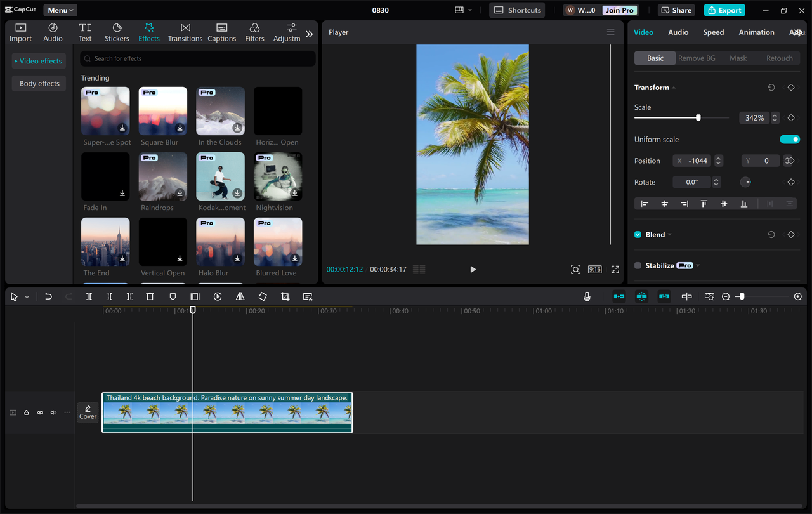
Task: Select the Raindrops effect thumbnail
Action: (162, 176)
